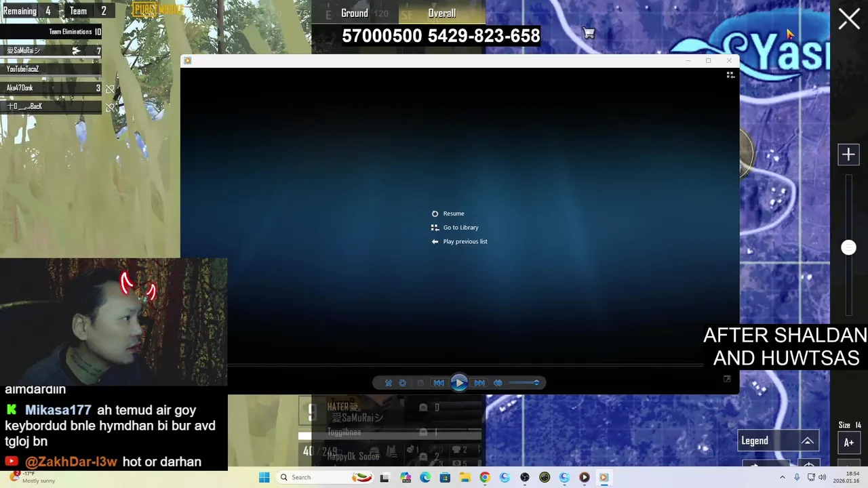Adjust the map zoom slider handle
This screenshot has height=488, width=868.
click(848, 247)
